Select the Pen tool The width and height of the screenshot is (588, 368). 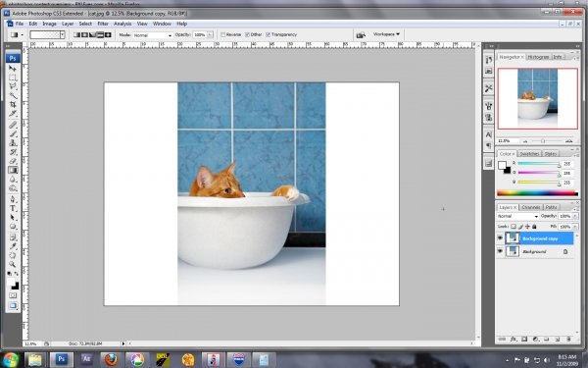click(x=13, y=199)
